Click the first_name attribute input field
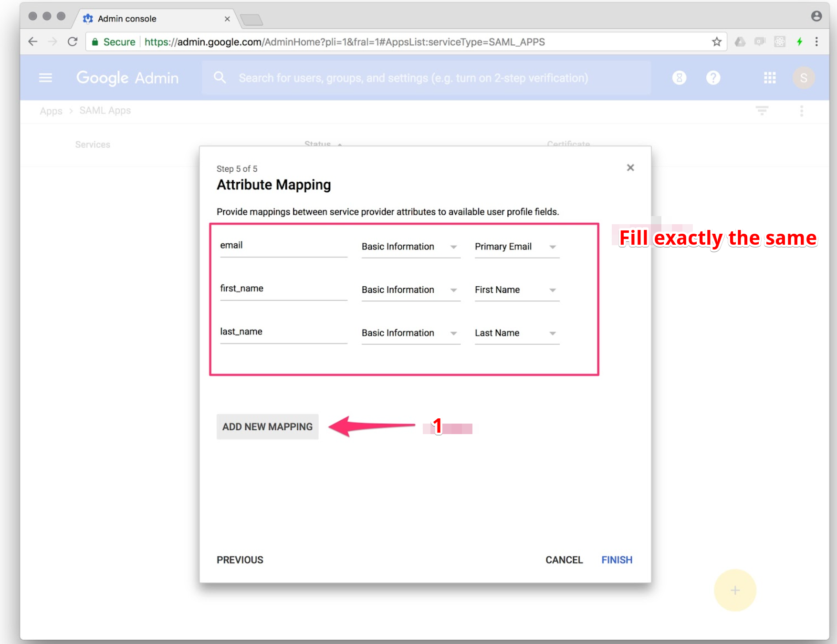Screen dimensions: 837x644 (x=283, y=289)
